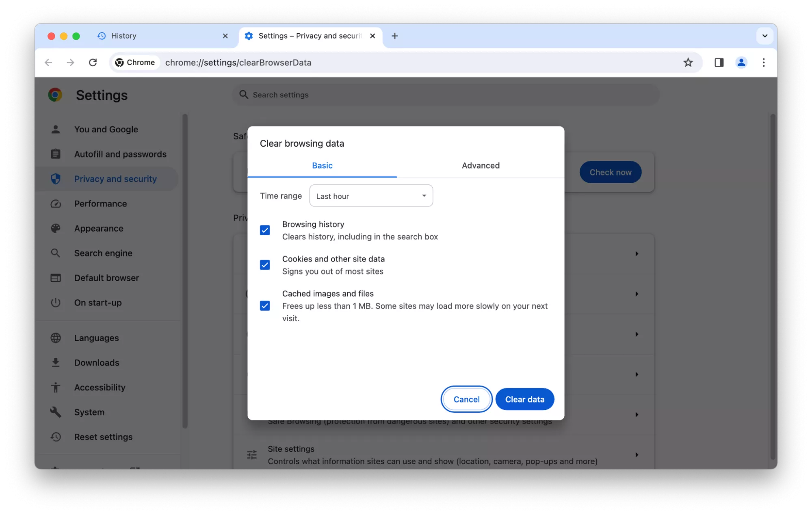Image resolution: width=812 pixels, height=515 pixels.
Task: Open Search engine settings in the sidebar
Action: click(107, 253)
